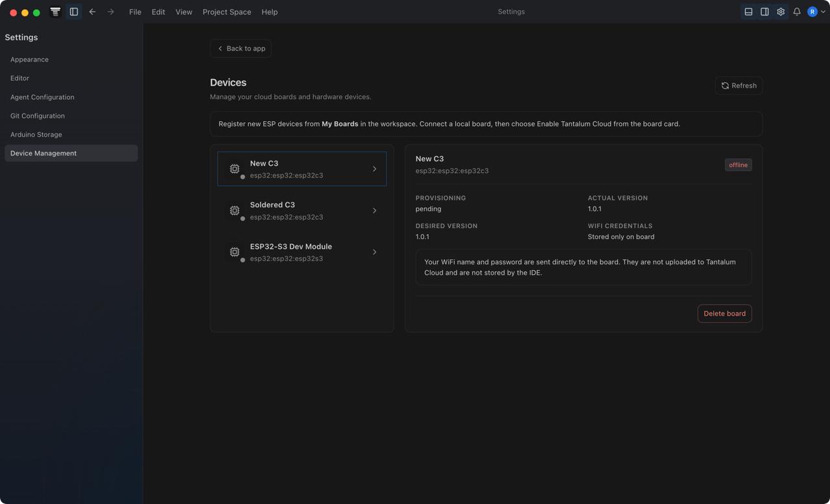This screenshot has width=830, height=504.
Task: Click the Settings sidebar heading
Action: pyautogui.click(x=21, y=38)
